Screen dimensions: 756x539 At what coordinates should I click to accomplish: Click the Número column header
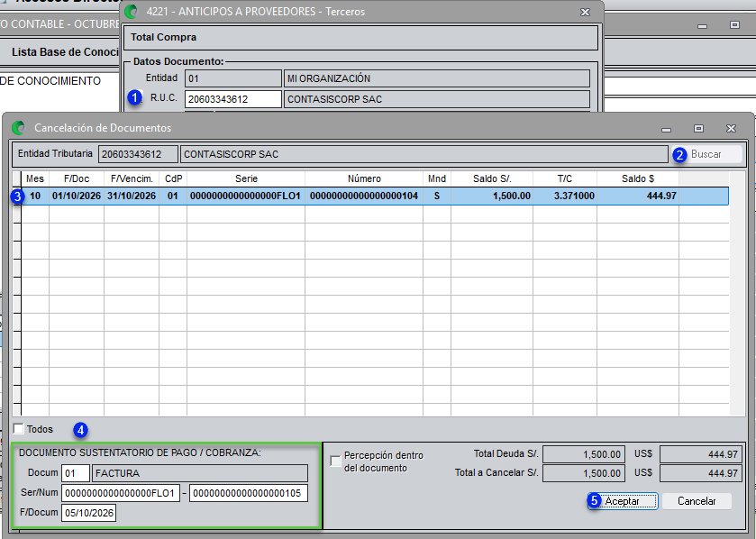(364, 178)
